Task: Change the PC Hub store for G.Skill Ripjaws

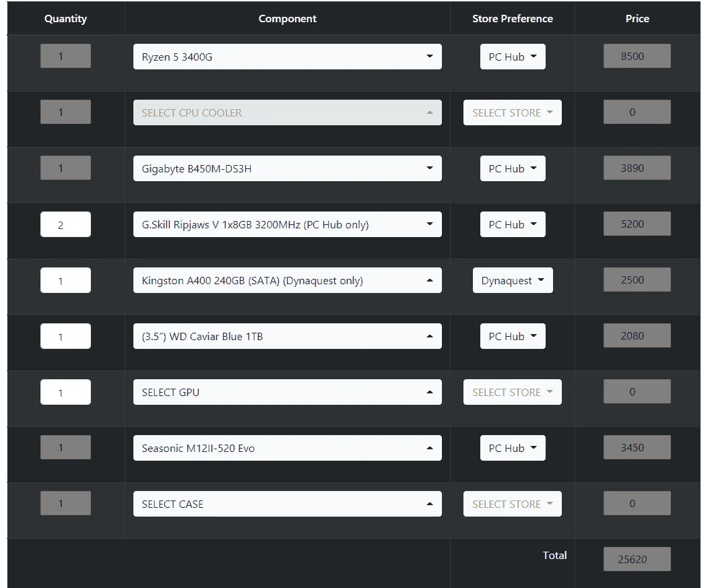Action: click(x=513, y=224)
